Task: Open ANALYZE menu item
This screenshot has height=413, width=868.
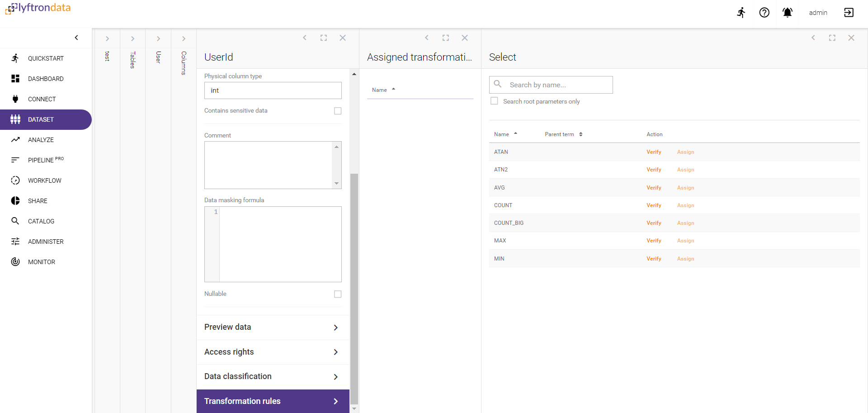Action: click(46, 140)
